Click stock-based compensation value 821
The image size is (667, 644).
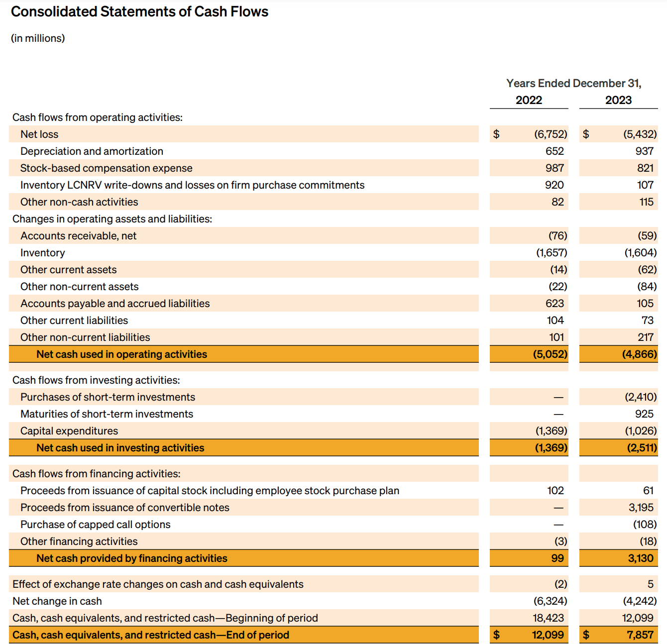click(645, 168)
